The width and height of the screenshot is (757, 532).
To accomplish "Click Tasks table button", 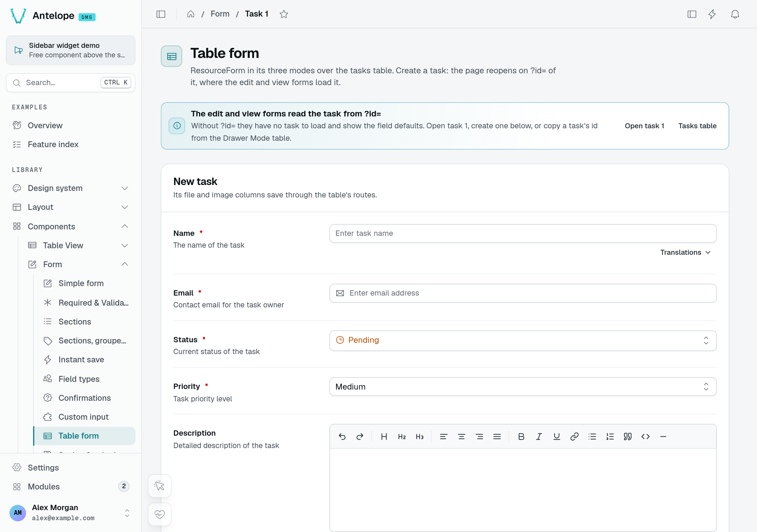I will pos(697,126).
